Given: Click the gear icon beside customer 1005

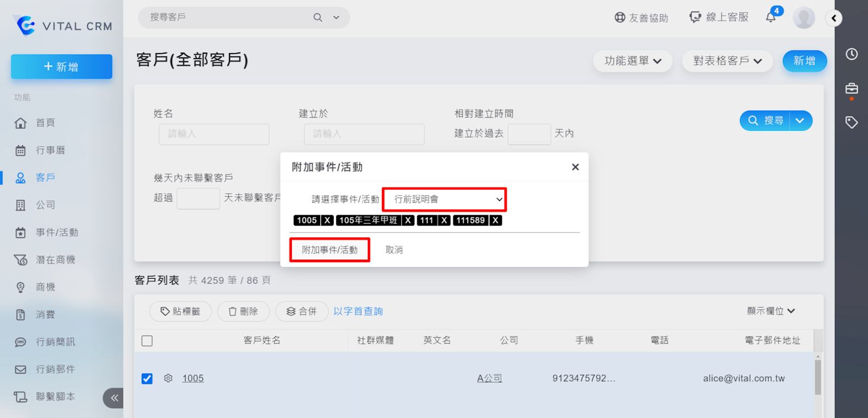Looking at the screenshot, I should tap(168, 378).
